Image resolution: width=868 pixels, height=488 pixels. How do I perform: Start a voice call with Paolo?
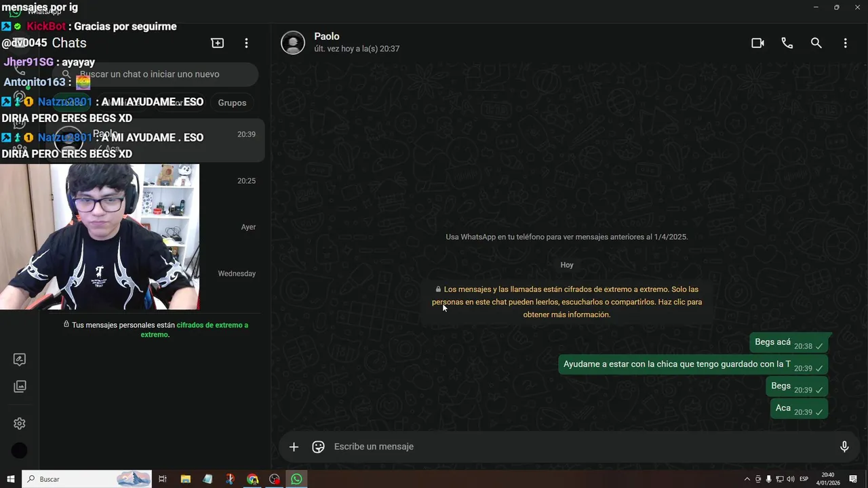pos(787,43)
